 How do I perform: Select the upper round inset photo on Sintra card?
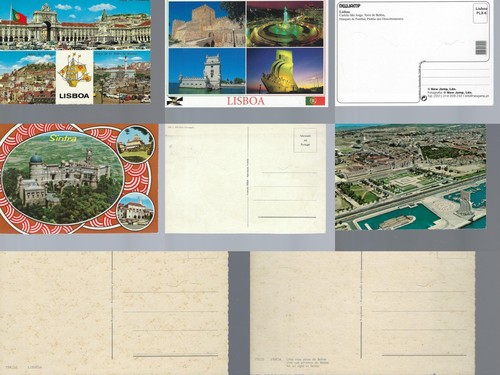(x=136, y=144)
